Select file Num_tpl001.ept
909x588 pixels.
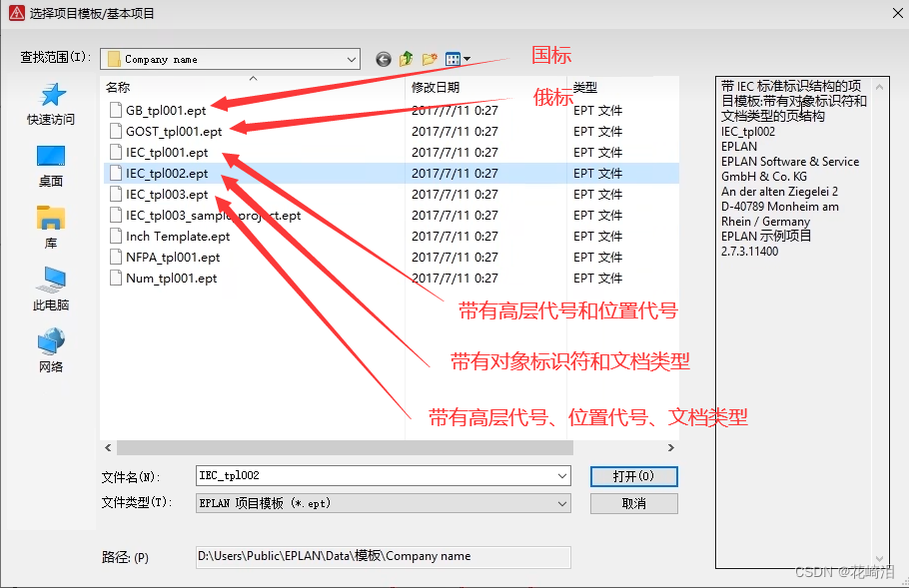172,279
